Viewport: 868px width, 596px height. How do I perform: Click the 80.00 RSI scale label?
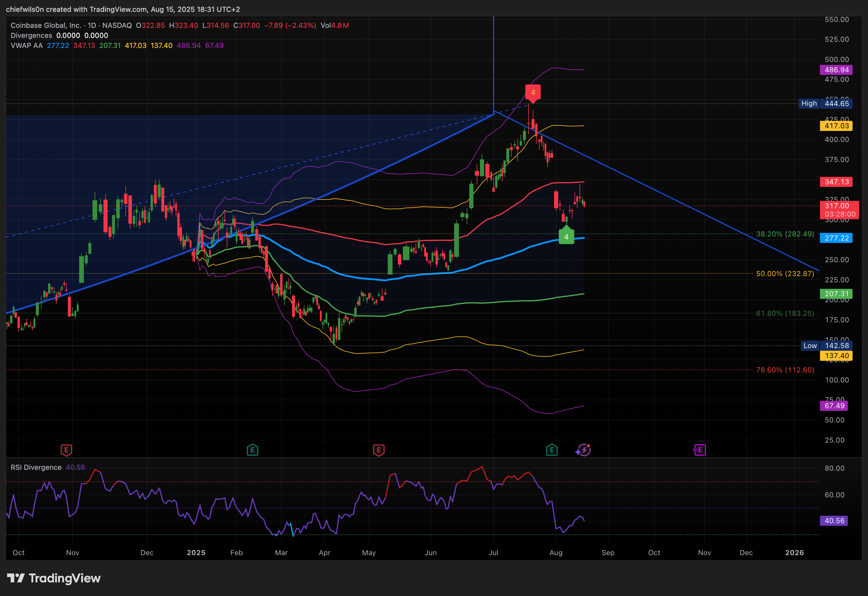click(835, 468)
